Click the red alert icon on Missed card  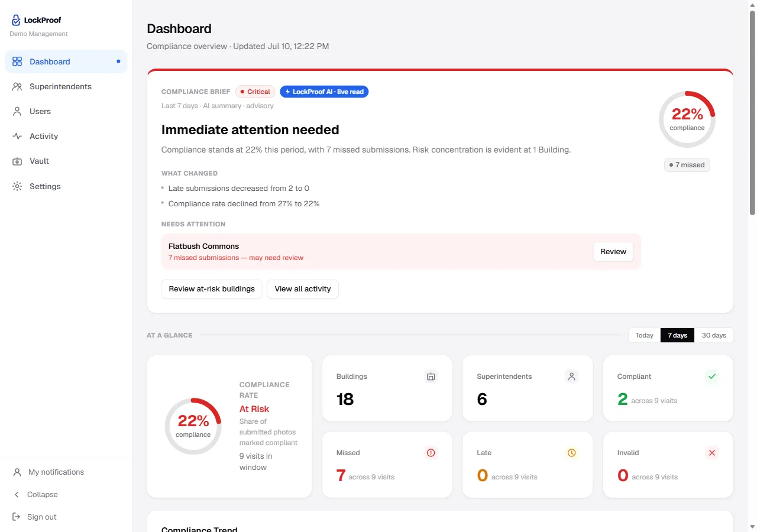click(x=431, y=453)
